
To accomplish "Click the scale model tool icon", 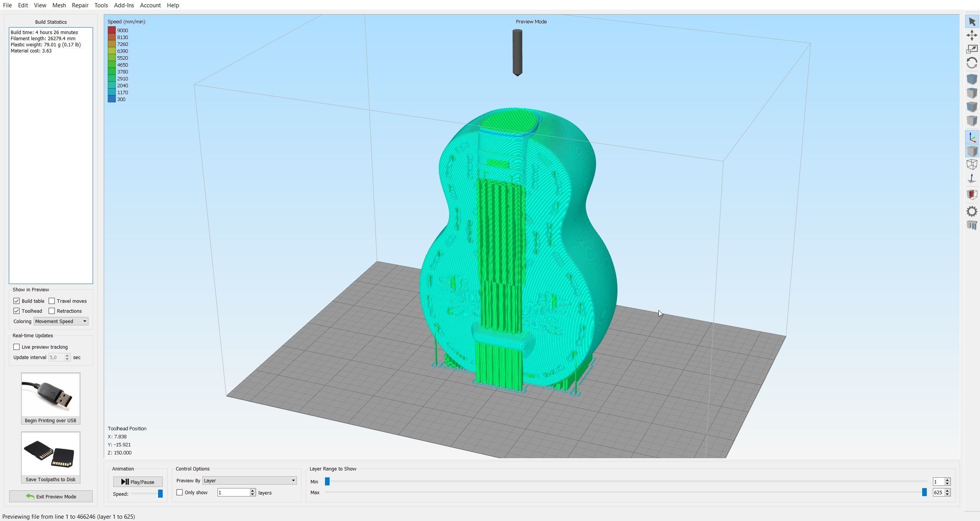I will tap(972, 49).
